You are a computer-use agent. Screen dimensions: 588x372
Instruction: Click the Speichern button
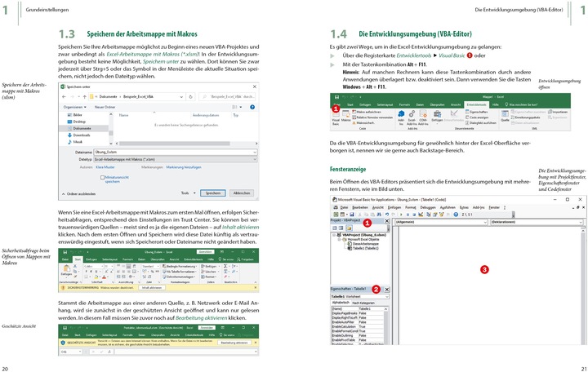click(212, 193)
